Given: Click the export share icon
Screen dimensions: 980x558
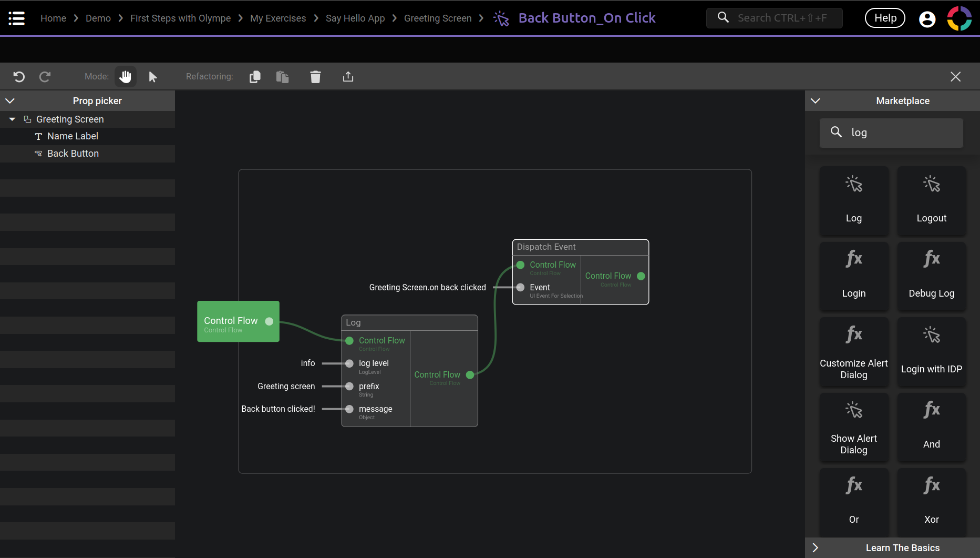Looking at the screenshot, I should tap(348, 77).
